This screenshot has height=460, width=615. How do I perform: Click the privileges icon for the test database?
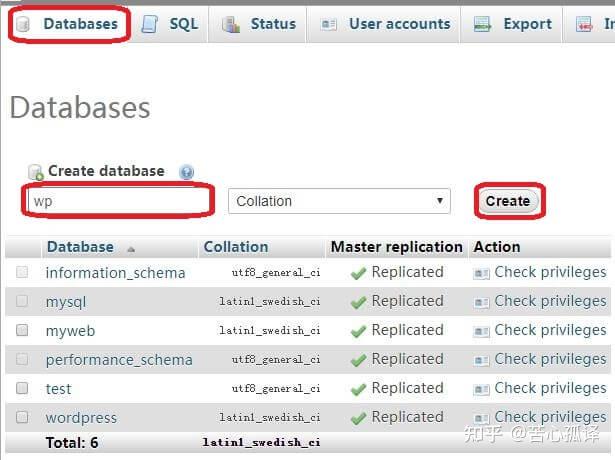pyautogui.click(x=481, y=389)
